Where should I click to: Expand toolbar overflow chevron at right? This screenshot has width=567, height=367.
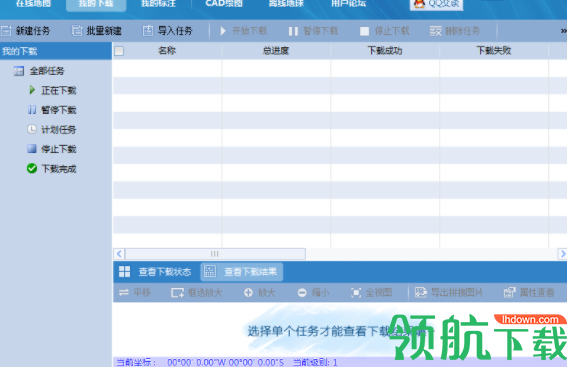pos(563,31)
